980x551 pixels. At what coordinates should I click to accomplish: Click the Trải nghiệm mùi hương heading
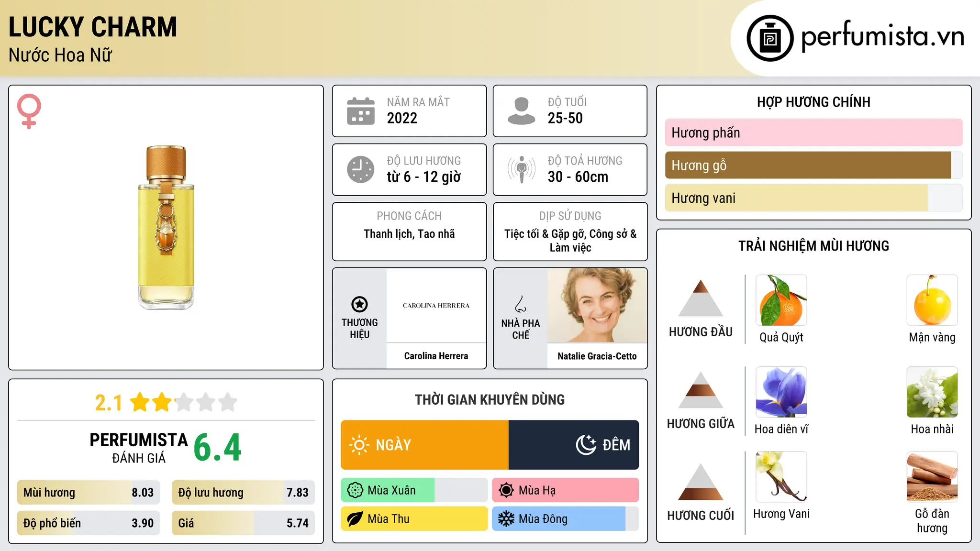(813, 246)
